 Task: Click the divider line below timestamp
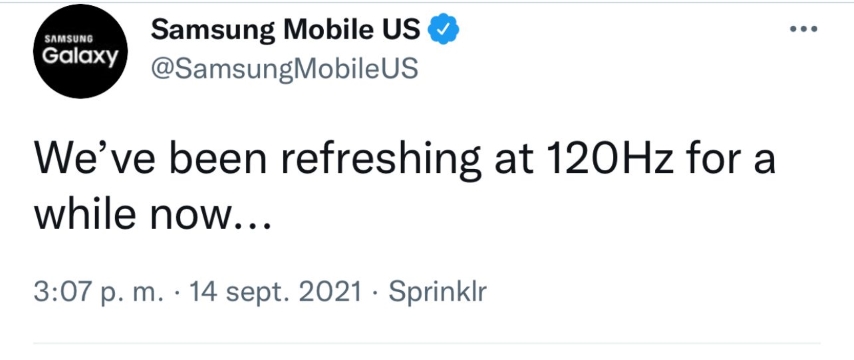pyautogui.click(x=427, y=343)
